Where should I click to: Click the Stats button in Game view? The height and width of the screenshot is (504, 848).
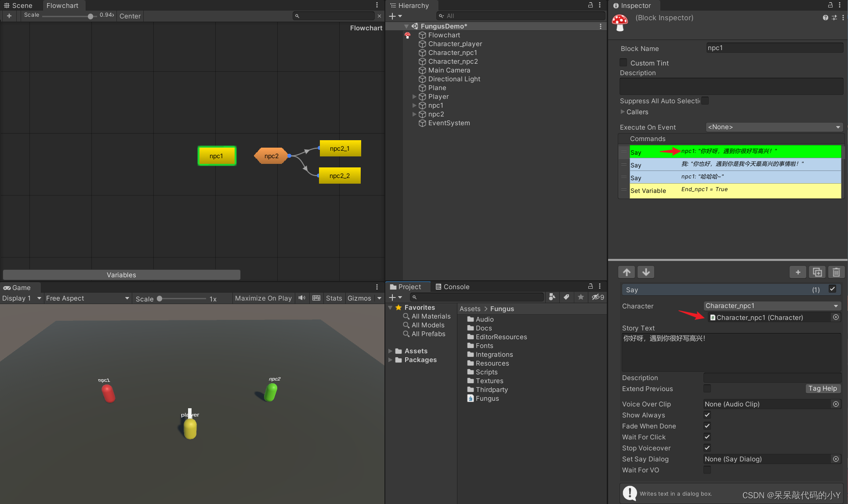334,298
